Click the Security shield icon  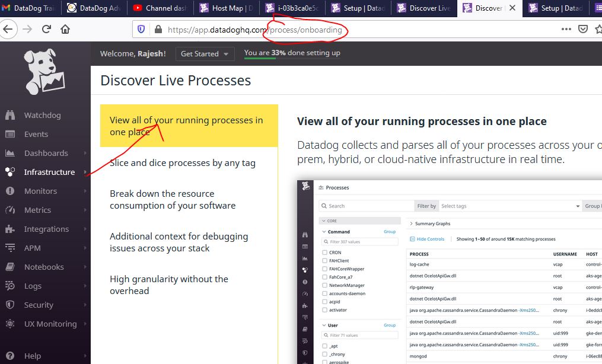[x=10, y=305]
